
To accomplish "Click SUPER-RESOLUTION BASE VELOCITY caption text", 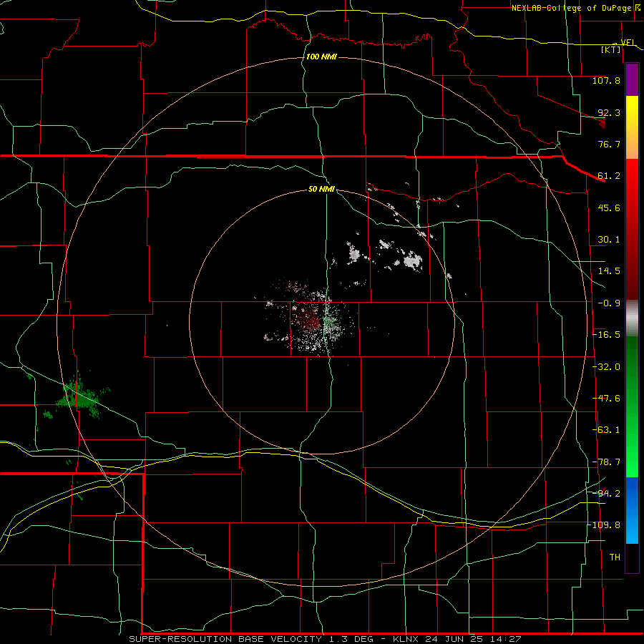I will tap(225, 639).
